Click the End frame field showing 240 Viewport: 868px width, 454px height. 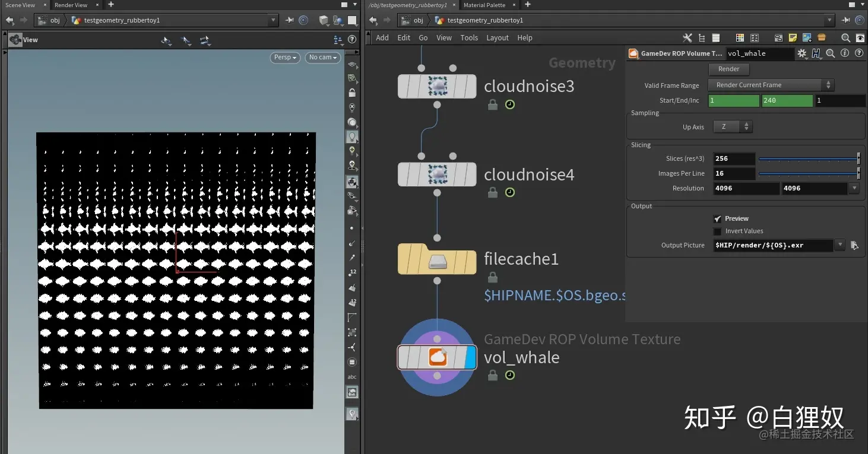pos(787,101)
